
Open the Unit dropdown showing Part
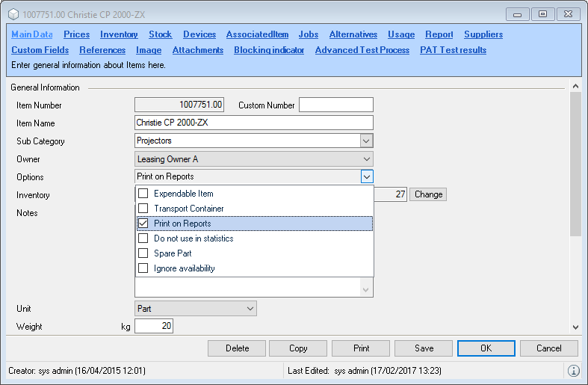[x=250, y=309]
